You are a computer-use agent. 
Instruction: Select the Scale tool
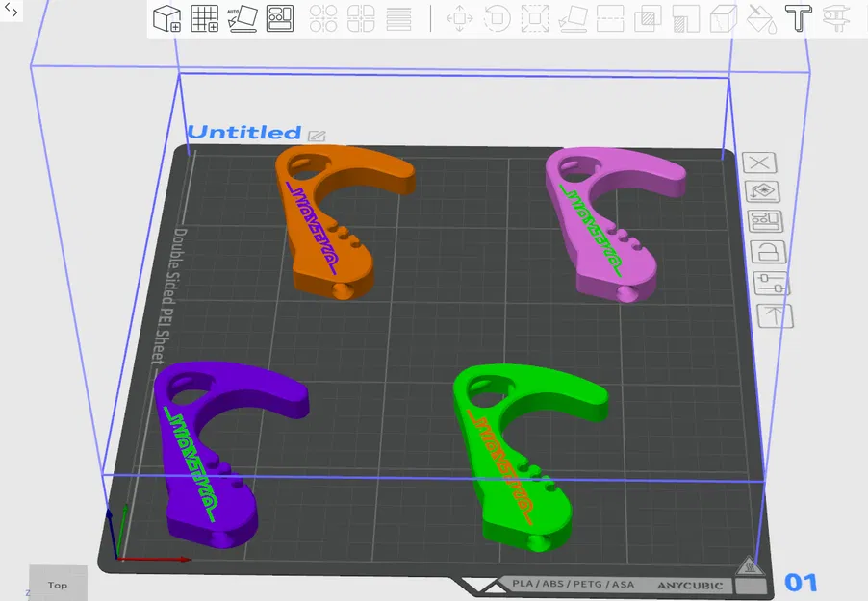point(535,18)
